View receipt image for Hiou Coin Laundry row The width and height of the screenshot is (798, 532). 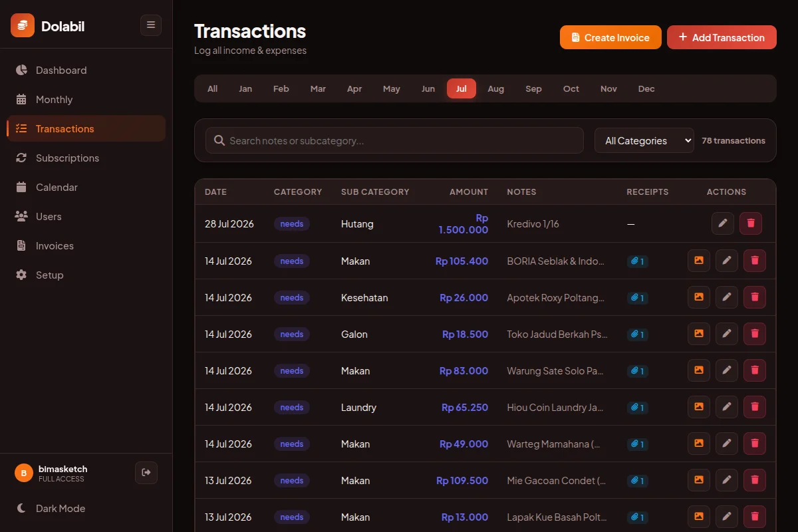699,407
